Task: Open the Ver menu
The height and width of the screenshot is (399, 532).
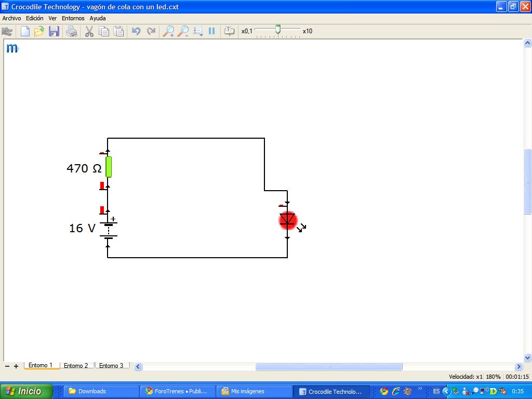Action: tap(52, 18)
